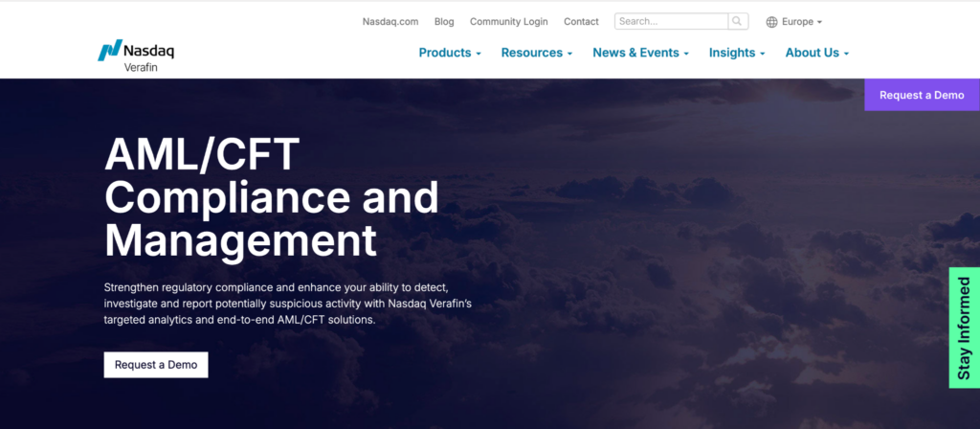Open News & Events dropdown

pyautogui.click(x=640, y=54)
